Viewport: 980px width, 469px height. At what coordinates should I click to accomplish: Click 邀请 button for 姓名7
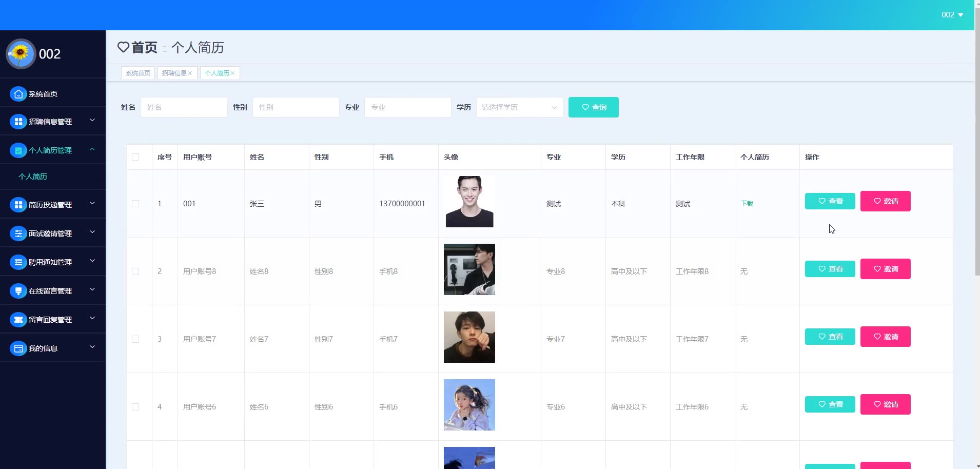[886, 337]
